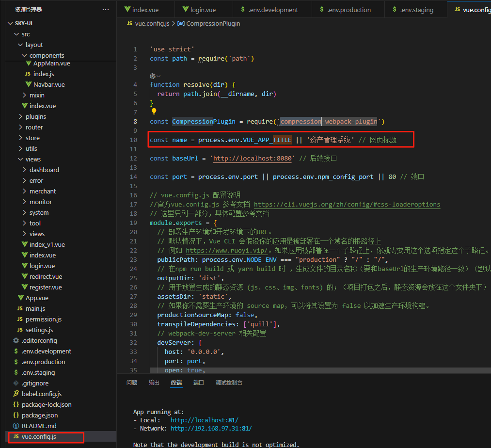
Task: Click line number 19 in the gutter
Action: 133,223
